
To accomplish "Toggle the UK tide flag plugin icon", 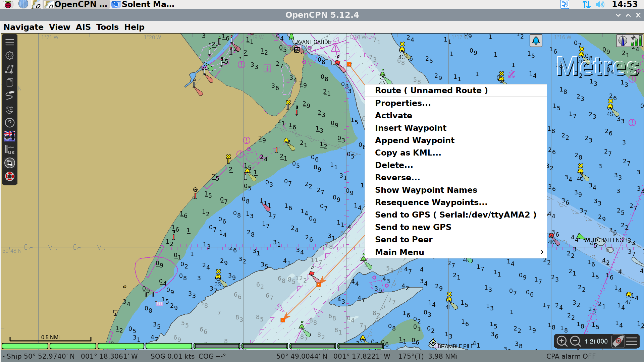I will [x=10, y=136].
